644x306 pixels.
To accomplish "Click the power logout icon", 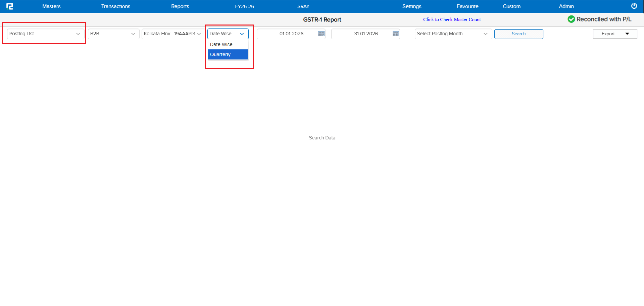I will click(x=634, y=5).
